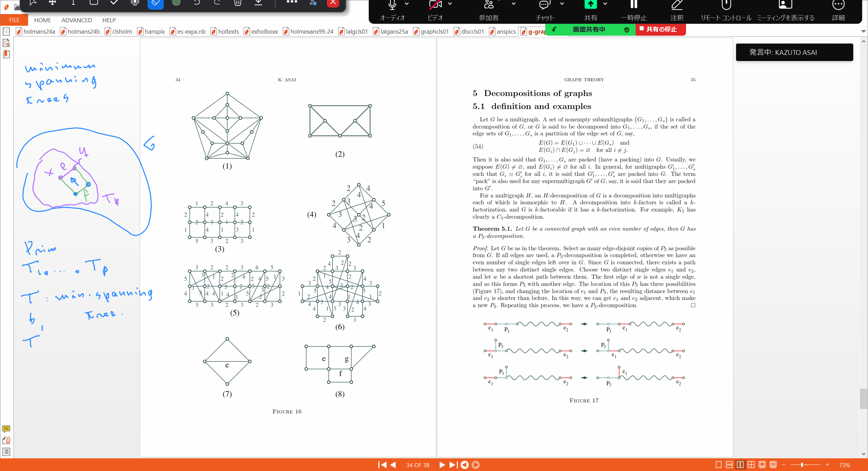The height and width of the screenshot is (471, 868).
Task: Click the zoom slider handle
Action: [x=802, y=465]
